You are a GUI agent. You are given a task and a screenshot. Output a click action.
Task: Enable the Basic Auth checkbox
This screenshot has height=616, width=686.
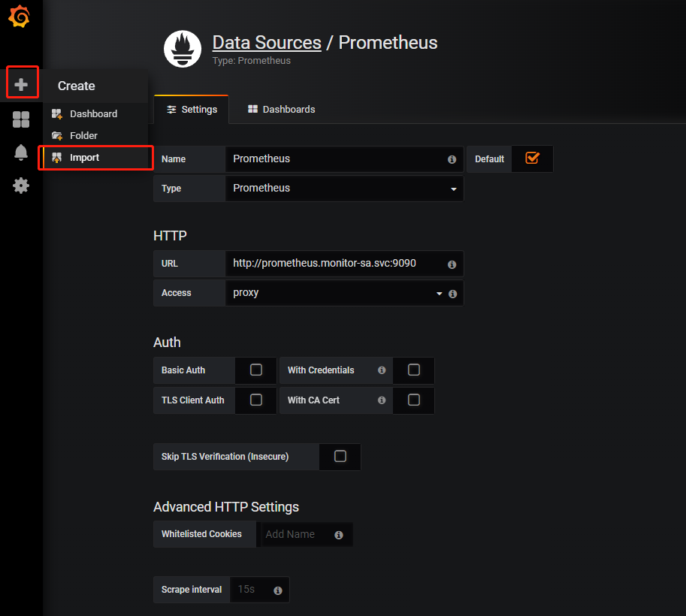click(x=256, y=370)
